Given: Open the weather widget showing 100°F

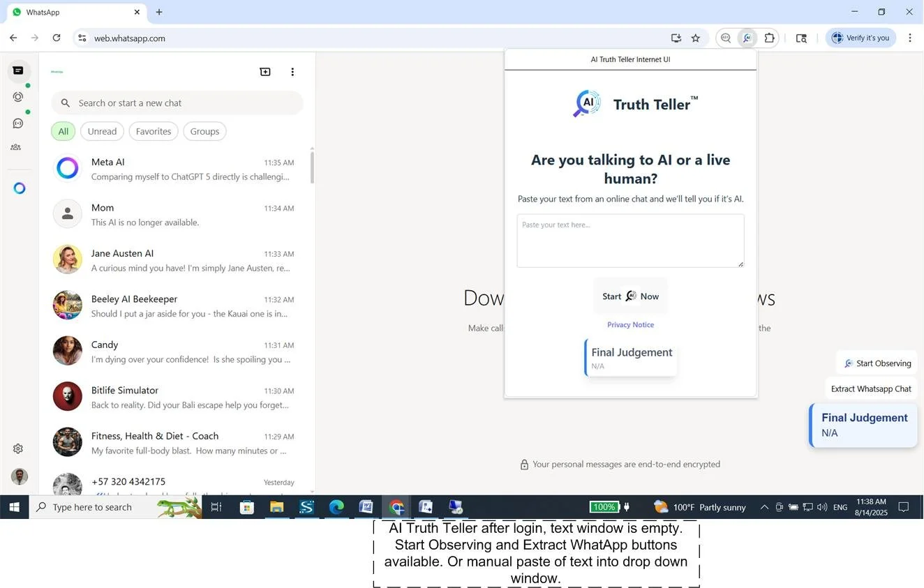Looking at the screenshot, I should (x=700, y=507).
